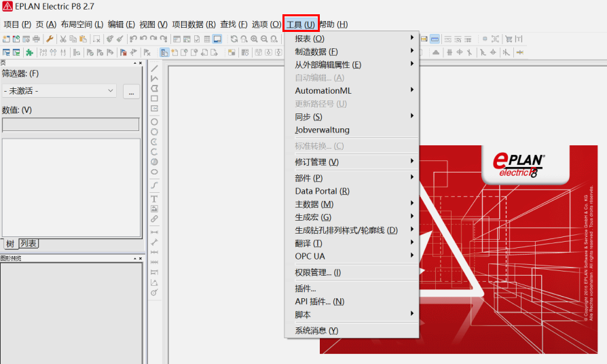The height and width of the screenshot is (364, 607).
Task: Select 权限管理 menu entry
Action: [318, 272]
